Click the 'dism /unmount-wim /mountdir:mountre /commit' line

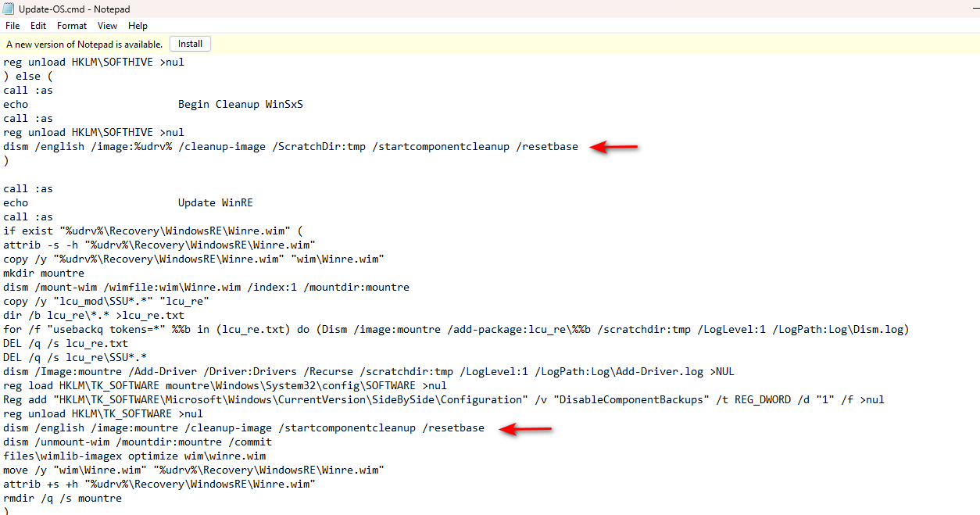pyautogui.click(x=138, y=442)
